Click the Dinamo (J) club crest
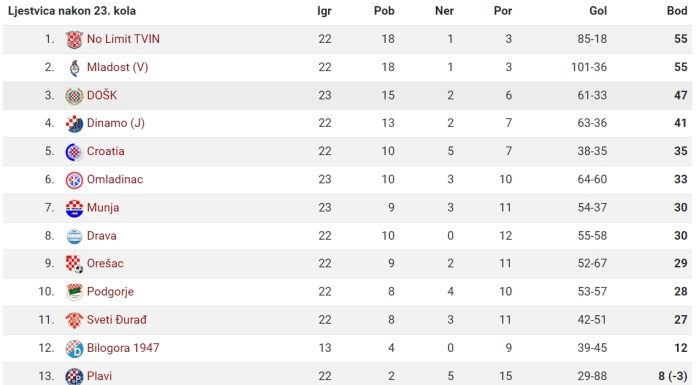696x385 pixels. pyautogui.click(x=74, y=124)
